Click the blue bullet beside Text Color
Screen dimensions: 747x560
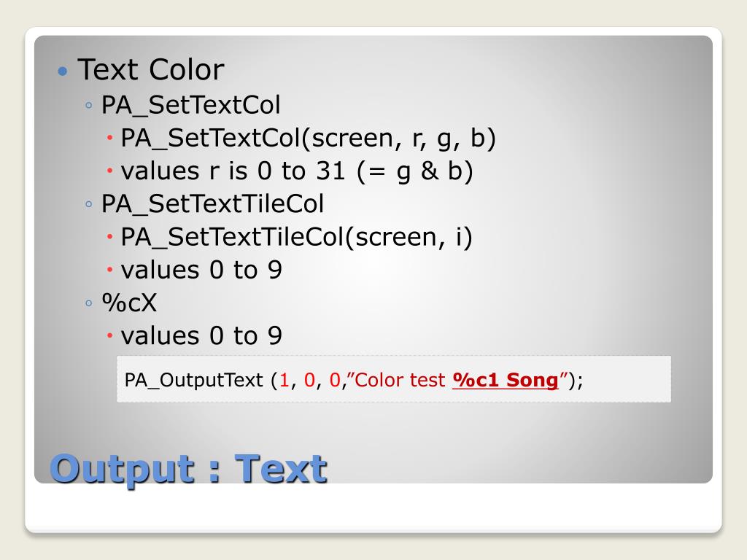(x=63, y=71)
